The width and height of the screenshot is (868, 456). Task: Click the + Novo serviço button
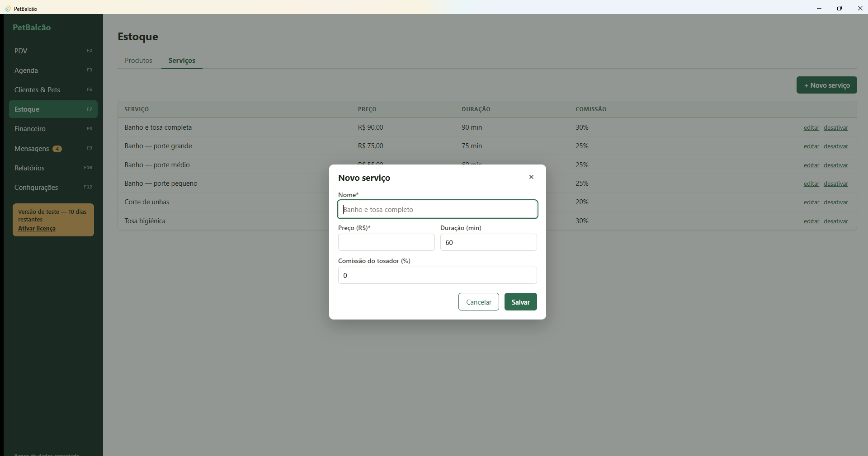coord(827,85)
